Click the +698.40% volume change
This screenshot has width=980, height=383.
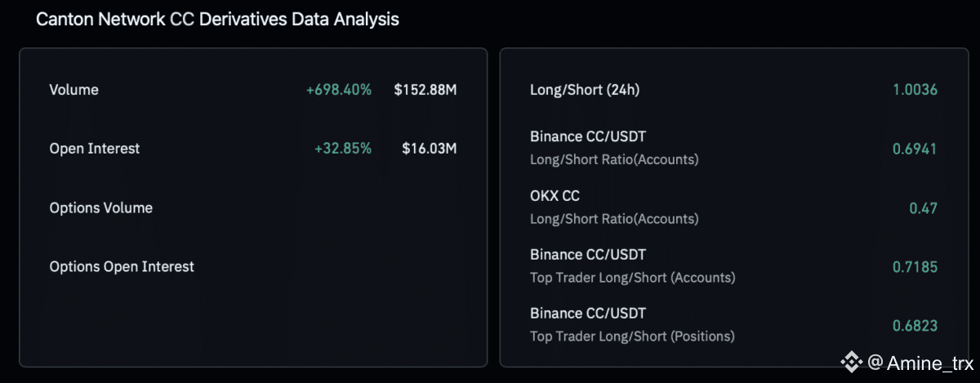click(338, 90)
